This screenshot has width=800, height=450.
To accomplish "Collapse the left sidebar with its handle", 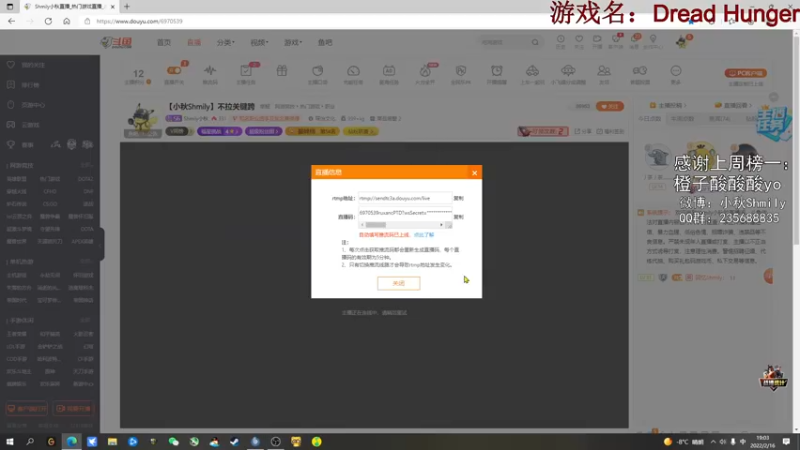I will (102, 244).
